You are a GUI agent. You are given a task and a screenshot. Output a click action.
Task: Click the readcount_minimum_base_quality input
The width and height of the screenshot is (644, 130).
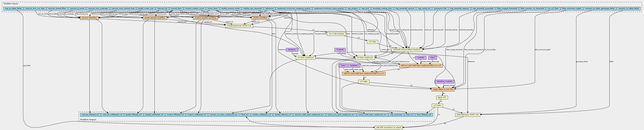click(329, 8)
